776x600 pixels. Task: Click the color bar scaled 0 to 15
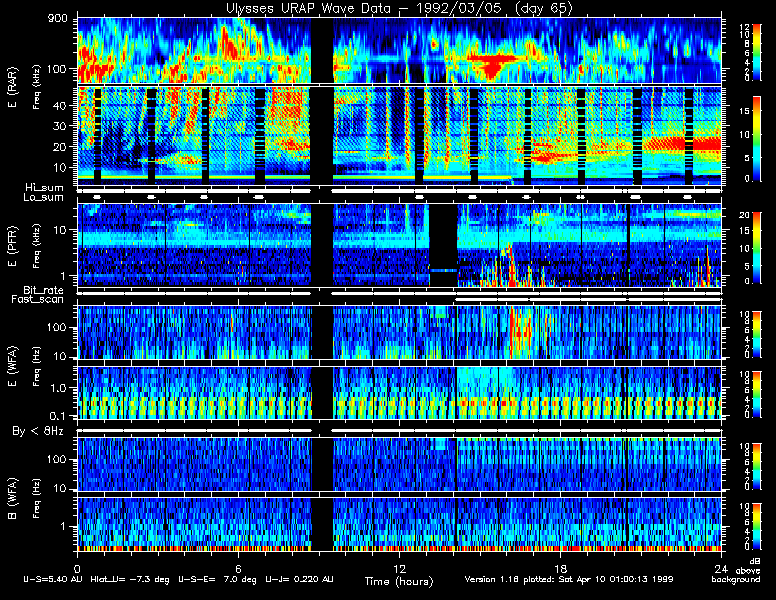[x=728, y=137]
